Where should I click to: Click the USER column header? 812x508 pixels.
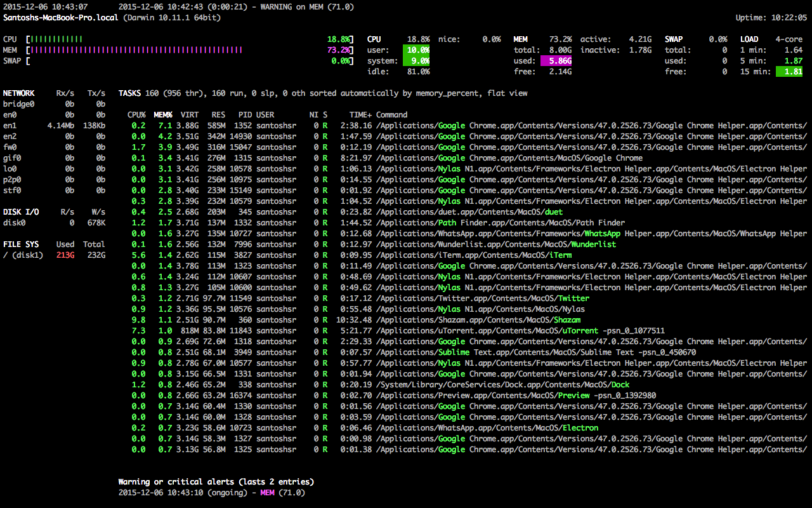pos(265,115)
